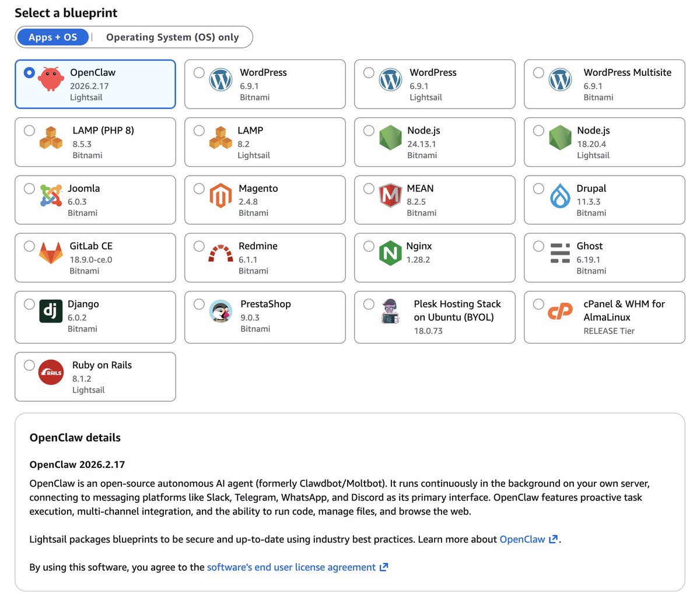Click the Redmine bridge icon
Screen dimensions: 700x602
pyautogui.click(x=220, y=253)
